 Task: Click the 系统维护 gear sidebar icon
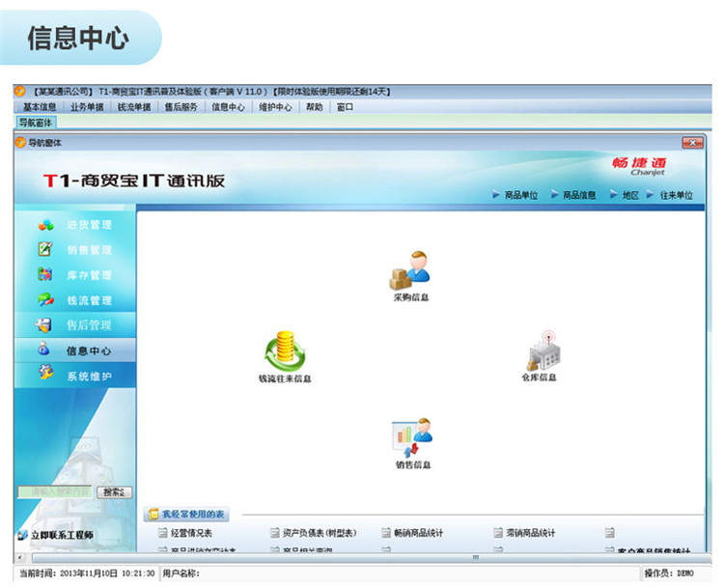click(45, 373)
